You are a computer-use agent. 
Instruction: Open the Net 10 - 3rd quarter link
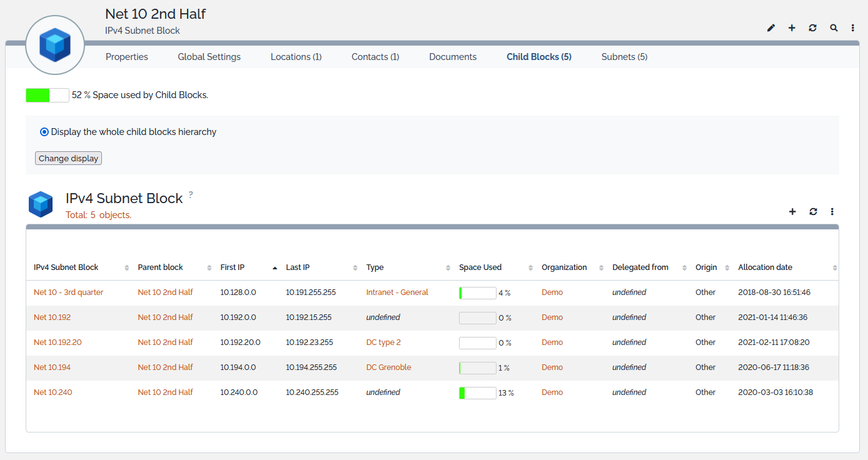point(69,292)
